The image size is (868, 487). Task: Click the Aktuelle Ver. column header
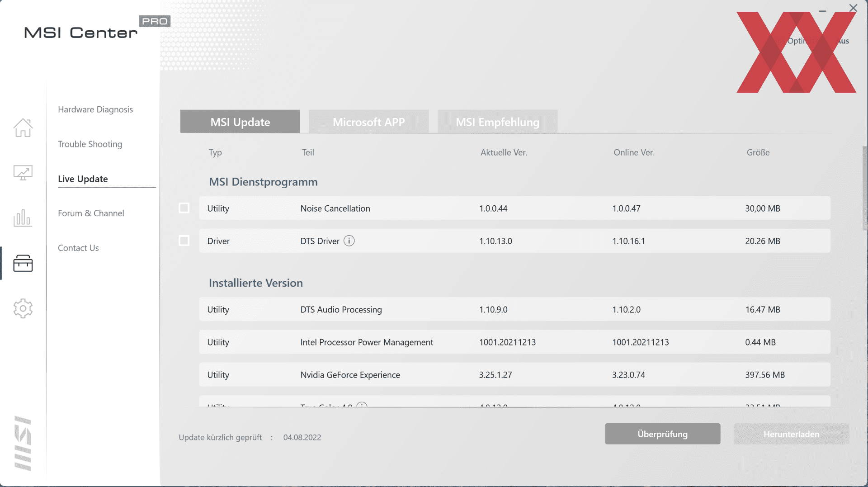pos(504,152)
